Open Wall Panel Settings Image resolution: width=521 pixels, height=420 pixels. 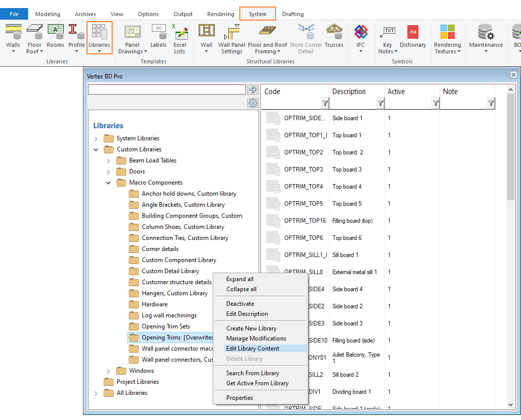[x=231, y=39]
